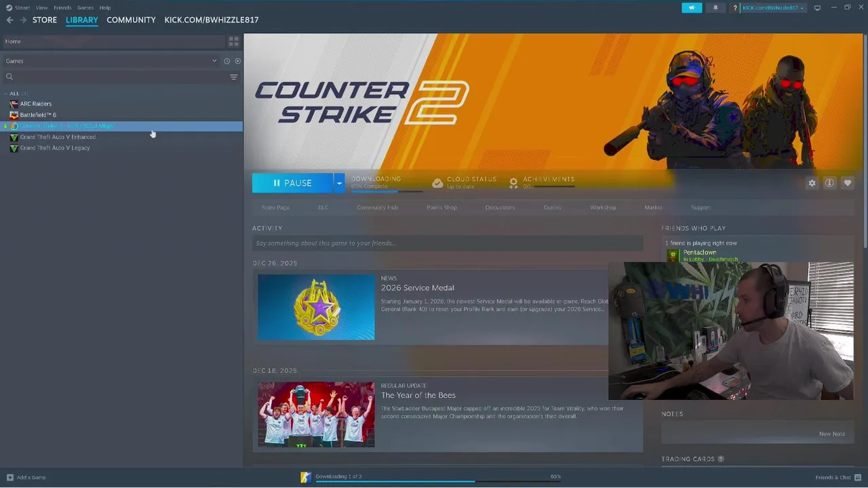
Task: Click Add a Game plus icon
Action: point(9,477)
